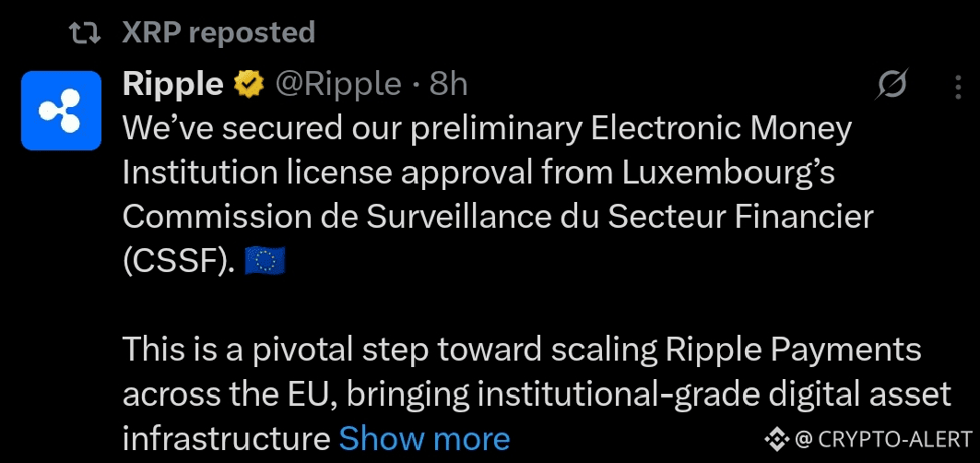Click the @Ripple handle
Image resolution: width=980 pixels, height=463 pixels.
[337, 85]
